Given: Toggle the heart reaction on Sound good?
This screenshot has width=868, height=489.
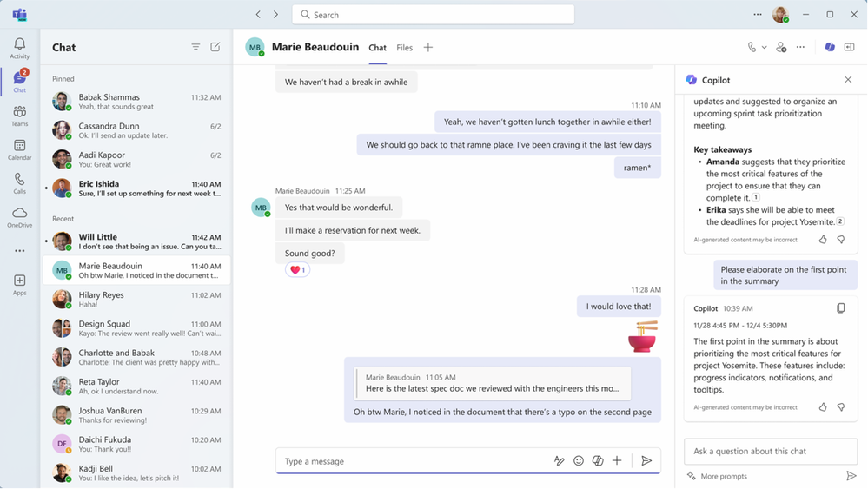Looking at the screenshot, I should [x=297, y=270].
